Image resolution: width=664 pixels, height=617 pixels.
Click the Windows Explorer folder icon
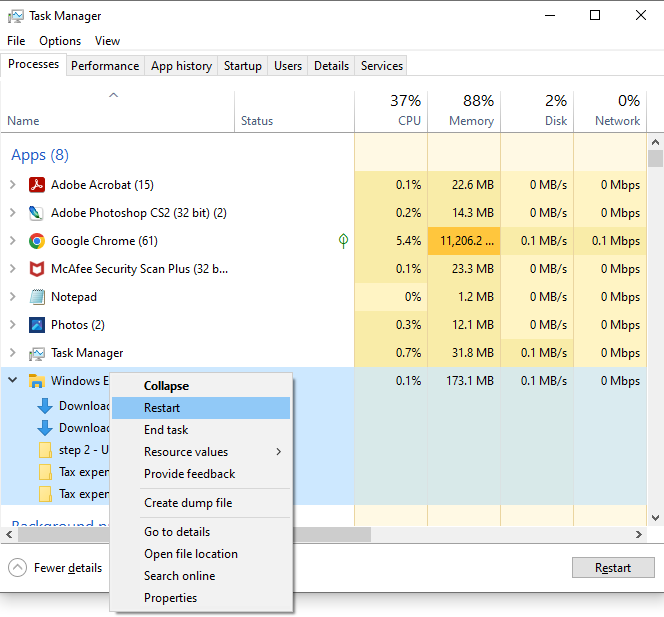coord(37,381)
